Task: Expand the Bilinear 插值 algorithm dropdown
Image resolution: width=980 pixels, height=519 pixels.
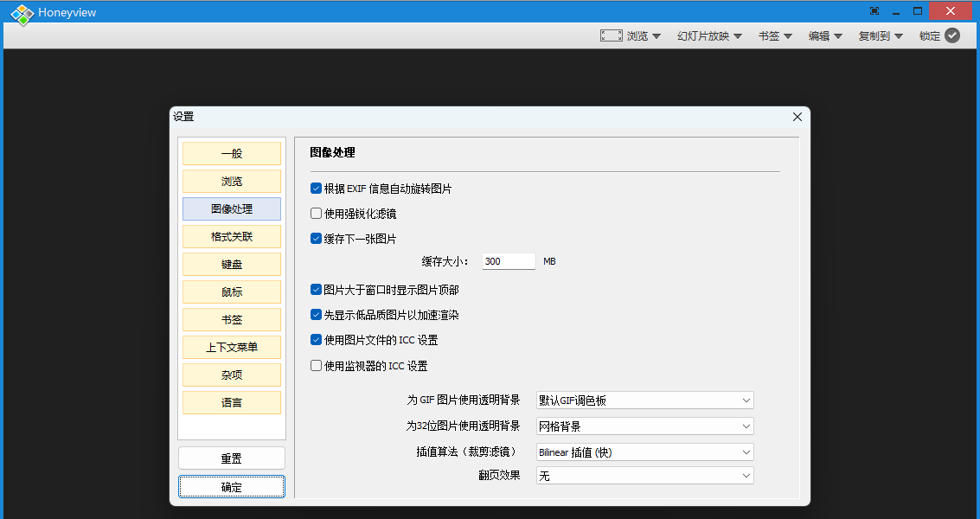Action: [644, 452]
